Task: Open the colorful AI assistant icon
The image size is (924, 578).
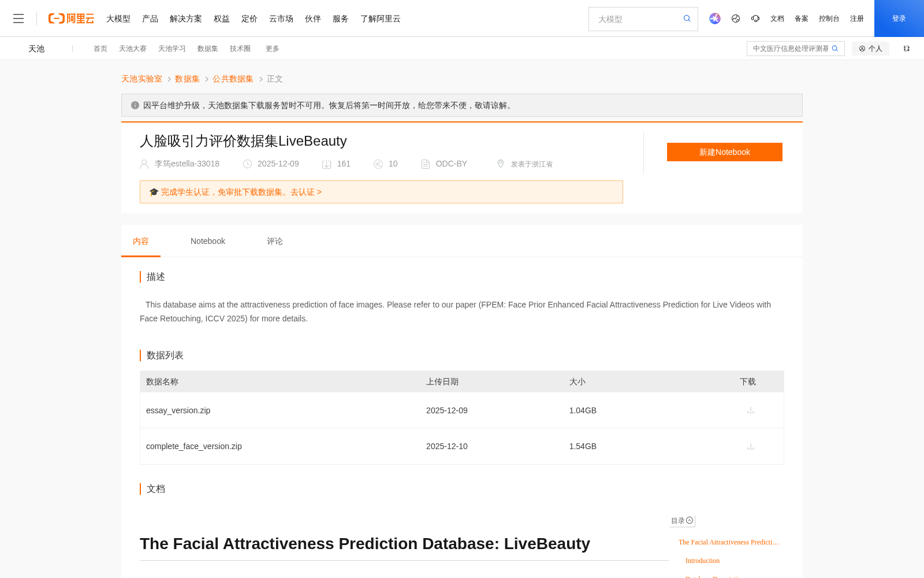Action: tap(715, 18)
